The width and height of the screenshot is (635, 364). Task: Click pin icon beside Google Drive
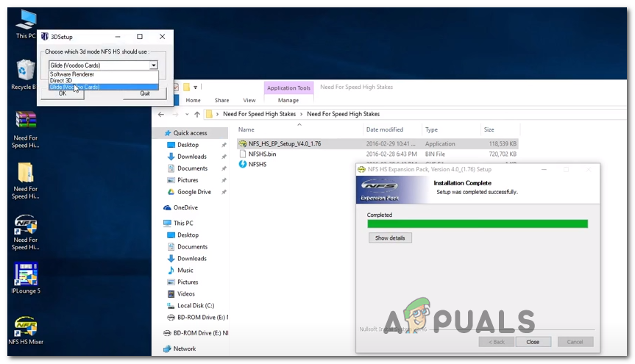click(224, 192)
